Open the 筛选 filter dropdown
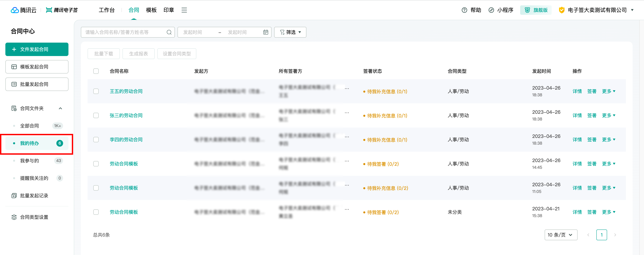The width and height of the screenshot is (644, 255). coord(290,32)
